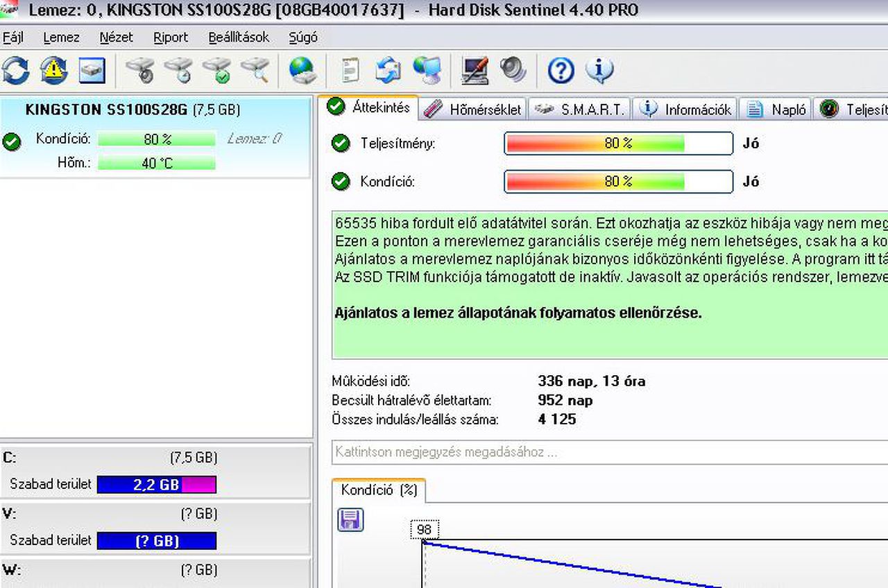The image size is (888, 588).
Task: Click the Teljesítmény 80 % gradient bar
Action: [x=618, y=144]
